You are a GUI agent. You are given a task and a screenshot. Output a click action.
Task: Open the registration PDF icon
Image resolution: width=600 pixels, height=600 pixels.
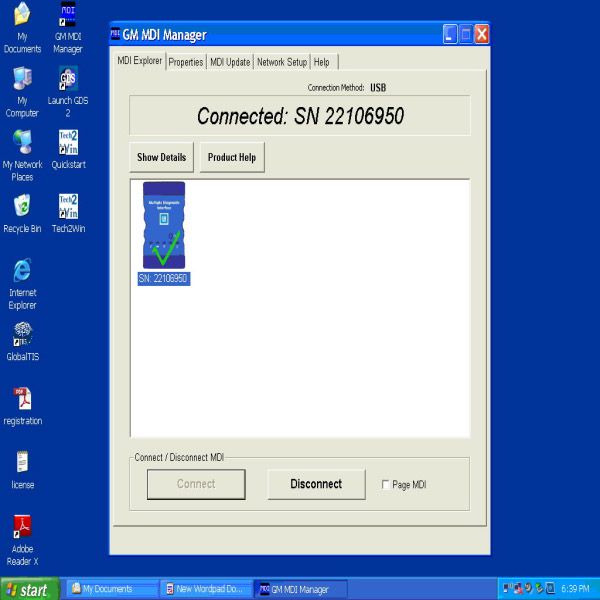pos(22,398)
